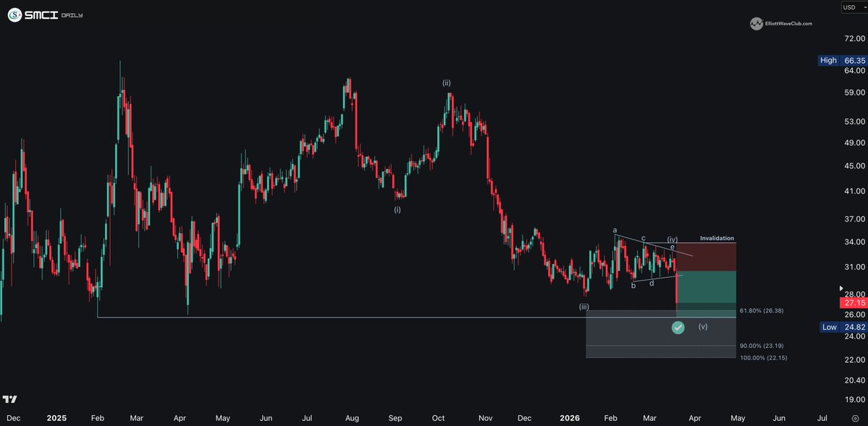This screenshot has width=868, height=426.
Task: Click the wave (v) annotation label
Action: click(701, 327)
